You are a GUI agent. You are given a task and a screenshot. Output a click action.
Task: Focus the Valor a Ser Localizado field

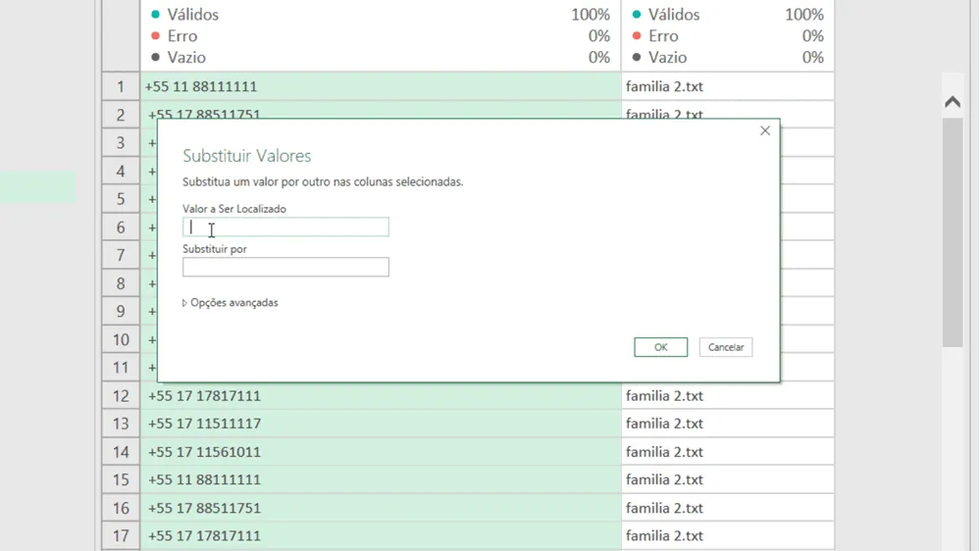pyautogui.click(x=285, y=226)
